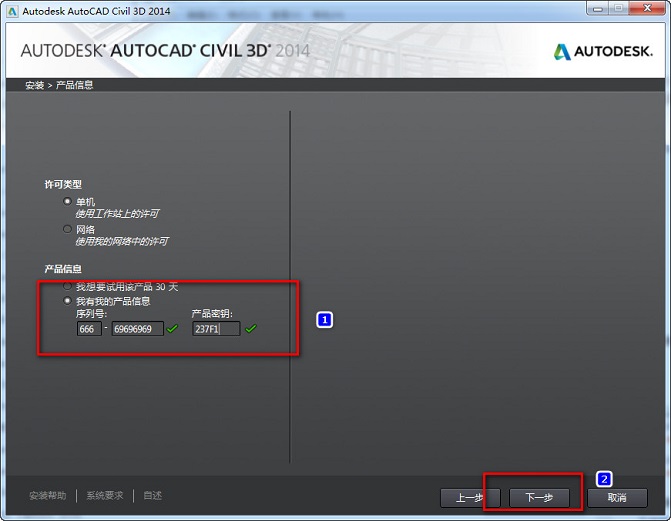This screenshot has height=521, width=671.
Task: Choose the 我想要试用该产品 30 天 trial option
Action: tap(67, 286)
